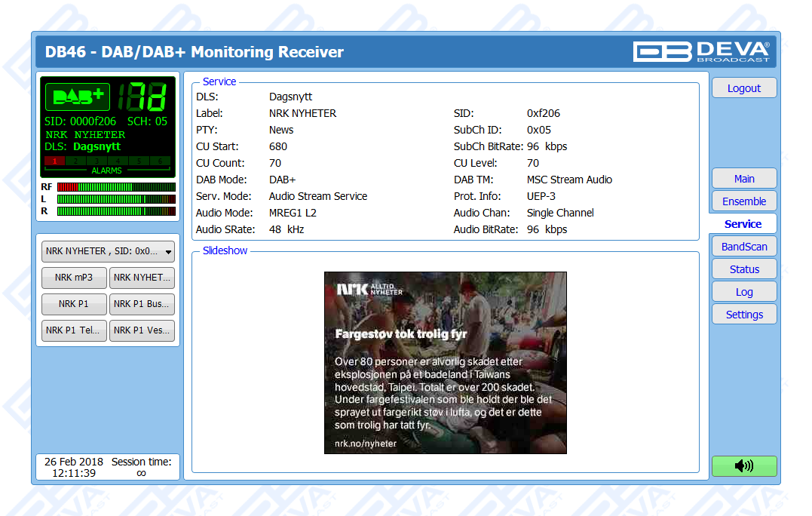Click alarm indicator 6
812x516 pixels.
pyautogui.click(x=160, y=161)
